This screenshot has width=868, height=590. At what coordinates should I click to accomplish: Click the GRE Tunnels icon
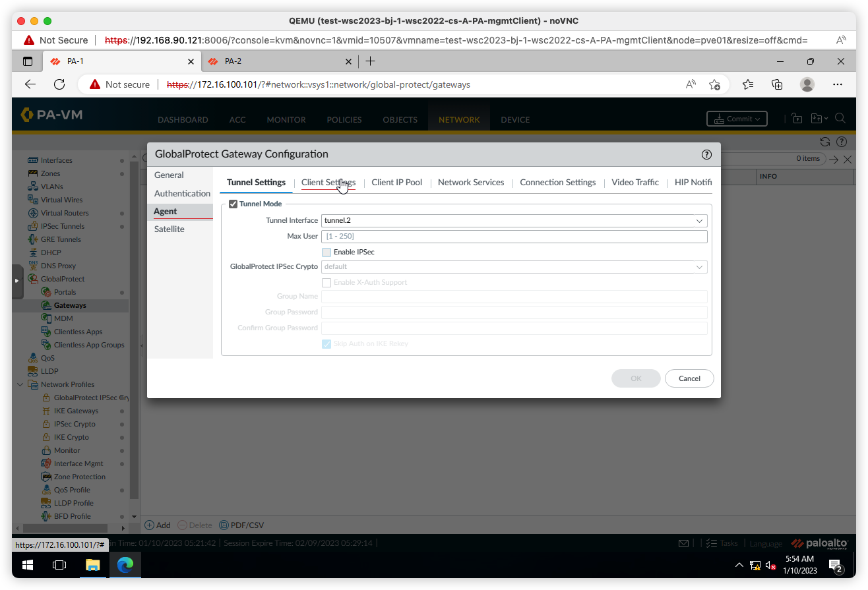coord(34,239)
